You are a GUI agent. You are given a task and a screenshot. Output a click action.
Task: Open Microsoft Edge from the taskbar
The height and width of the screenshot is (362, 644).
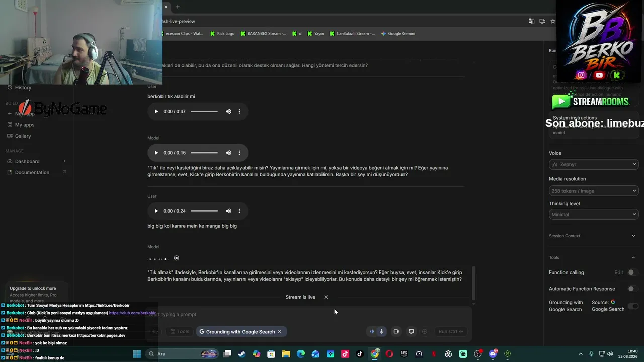[x=301, y=354]
